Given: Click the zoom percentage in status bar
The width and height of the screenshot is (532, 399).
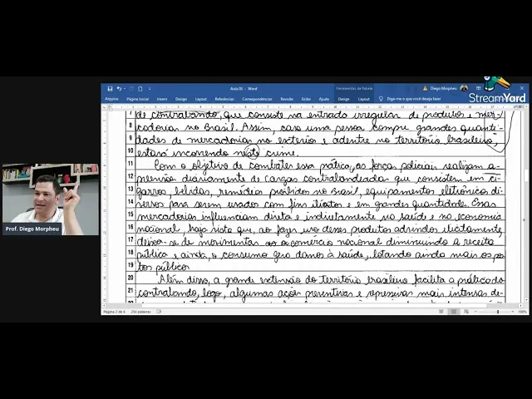Looking at the screenshot, I should pos(522,312).
